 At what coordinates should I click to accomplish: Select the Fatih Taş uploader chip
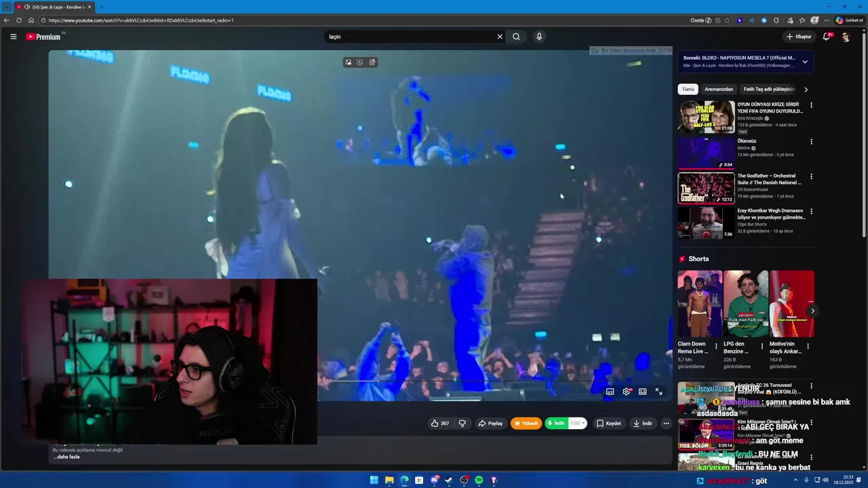point(768,89)
